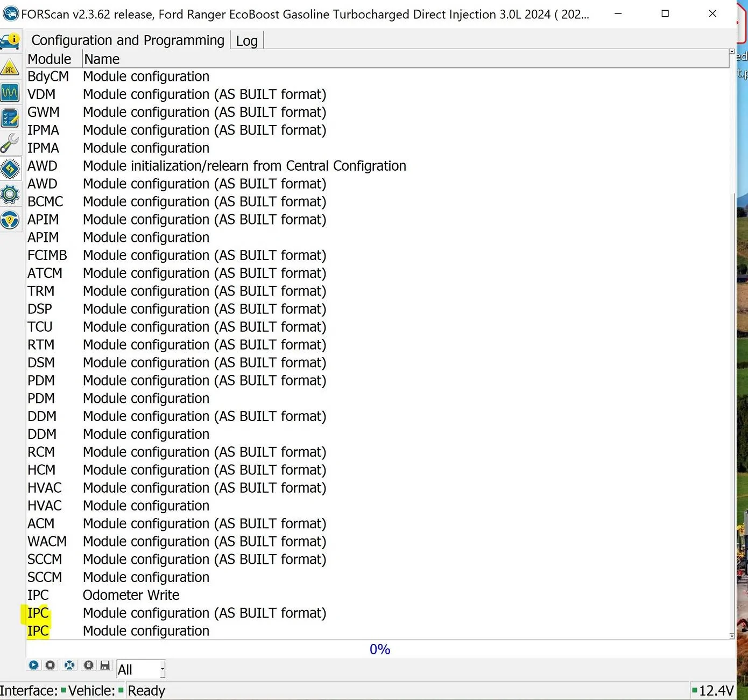Select the RTM Module configuration row
748x700 pixels.
[x=377, y=345]
